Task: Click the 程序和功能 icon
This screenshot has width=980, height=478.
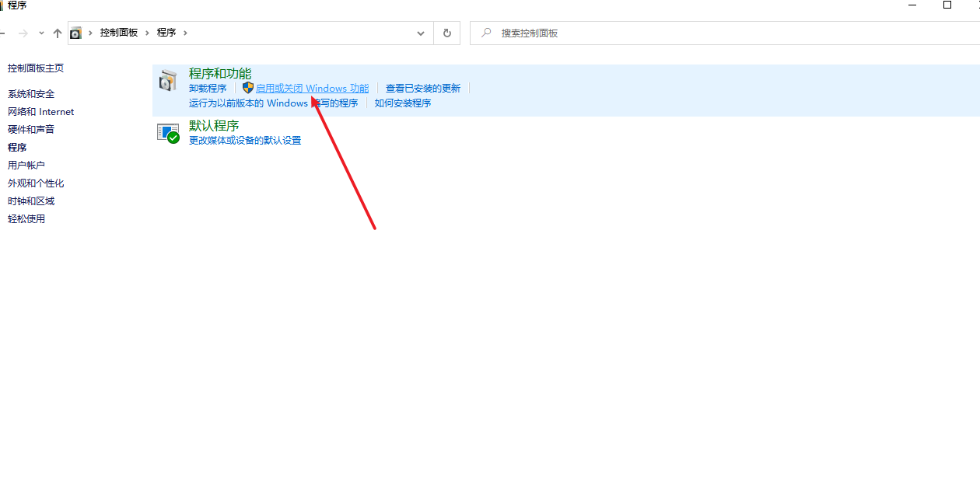Action: (168, 81)
